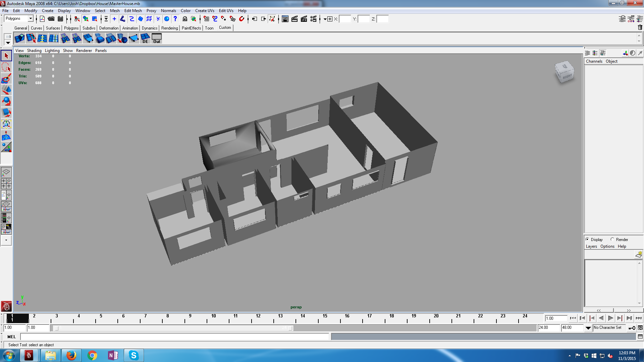Open the Channels menu in Channel Box

pyautogui.click(x=594, y=61)
